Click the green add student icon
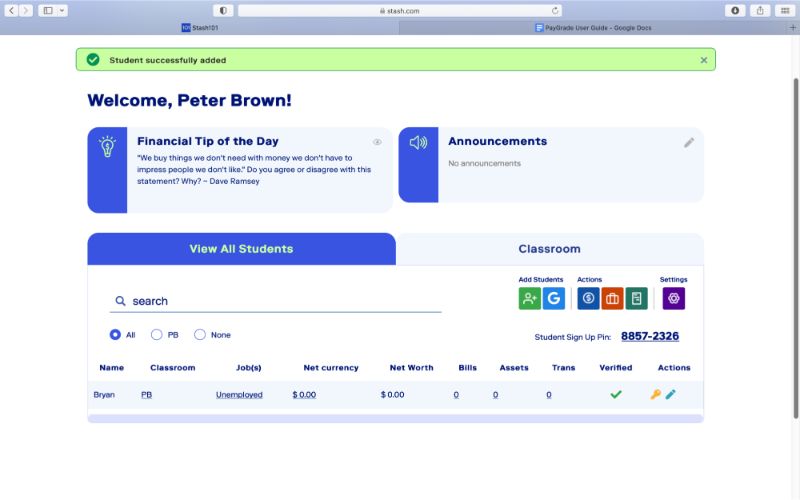The image size is (800, 500). coord(529,298)
